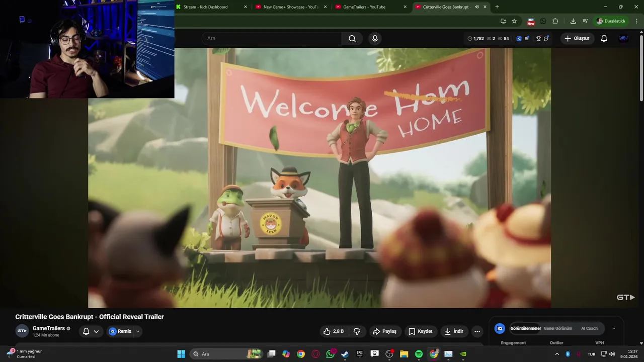Image resolution: width=644 pixels, height=362 pixels.
Task: Collapse the vidIQ panel with the chevron
Action: pos(613,328)
